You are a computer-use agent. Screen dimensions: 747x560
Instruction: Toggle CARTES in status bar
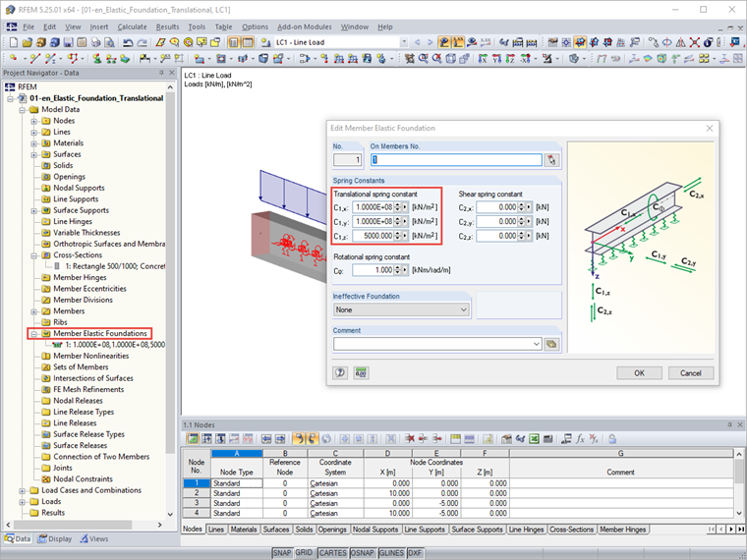(332, 553)
